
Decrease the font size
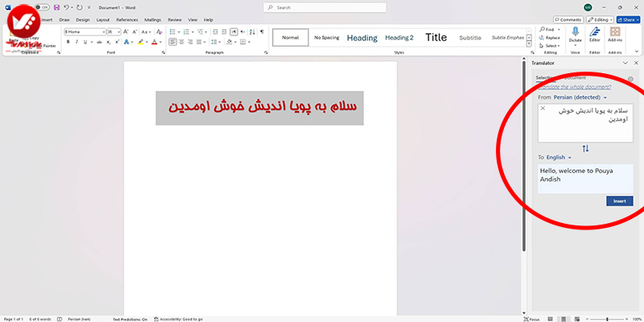[x=134, y=31]
